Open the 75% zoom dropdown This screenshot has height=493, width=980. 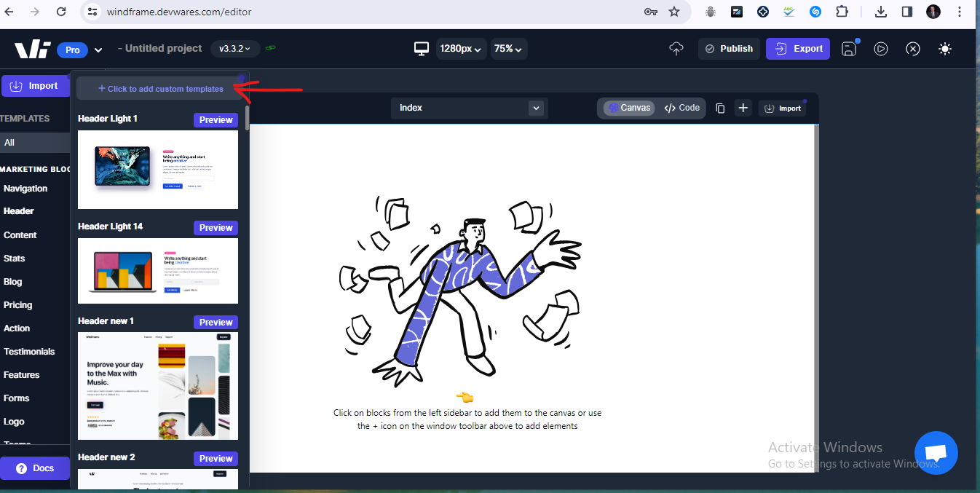[508, 49]
